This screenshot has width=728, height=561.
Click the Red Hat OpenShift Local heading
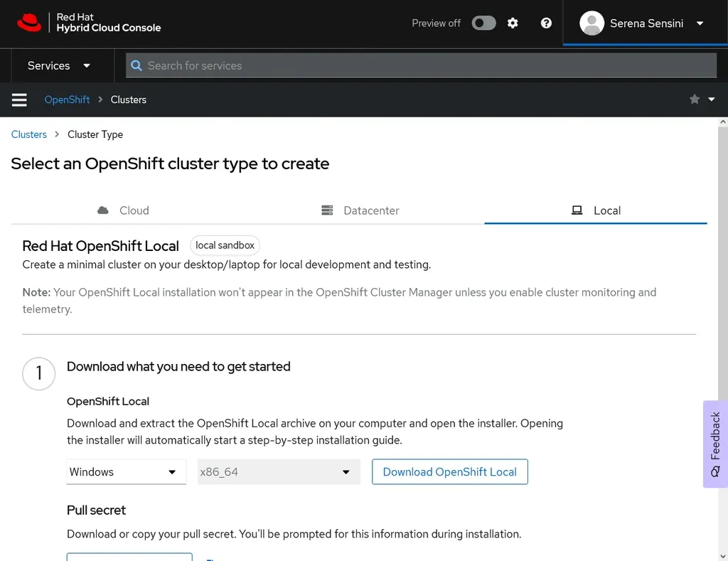(100, 246)
